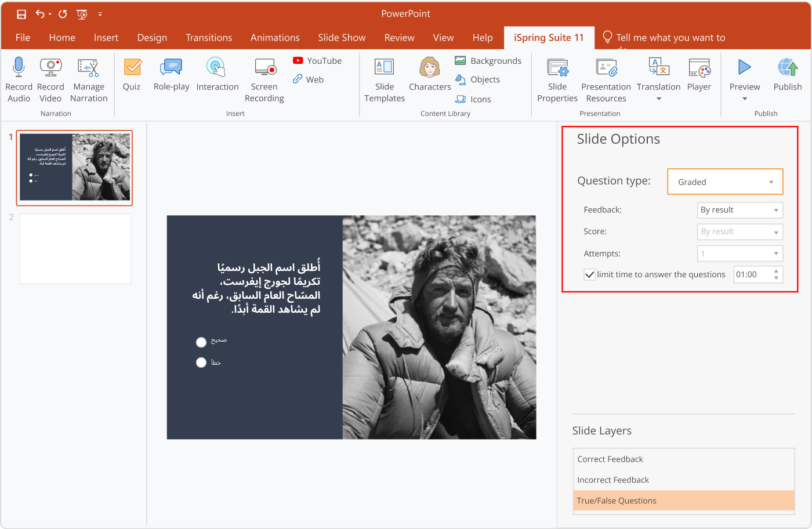The width and height of the screenshot is (812, 529).
Task: Open Backgrounds in Content Library
Action: [488, 60]
